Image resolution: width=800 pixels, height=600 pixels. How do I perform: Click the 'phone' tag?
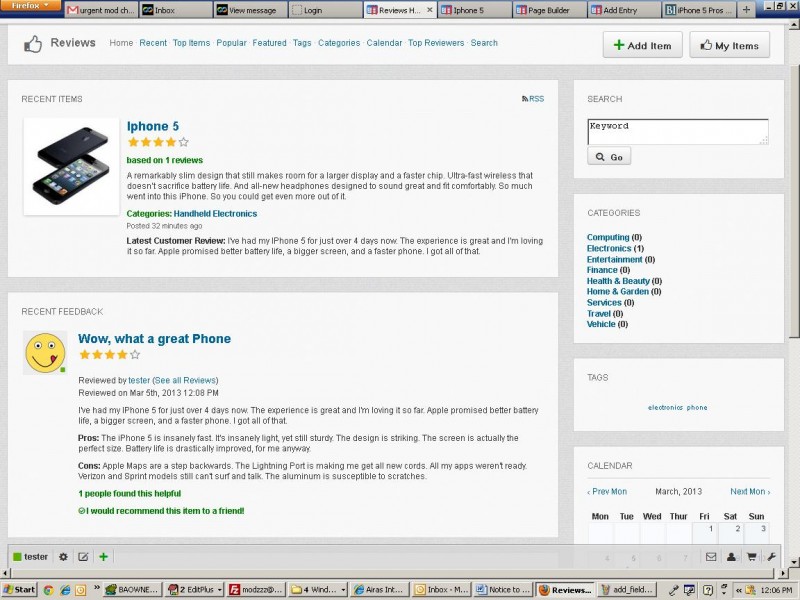pyautogui.click(x=697, y=408)
